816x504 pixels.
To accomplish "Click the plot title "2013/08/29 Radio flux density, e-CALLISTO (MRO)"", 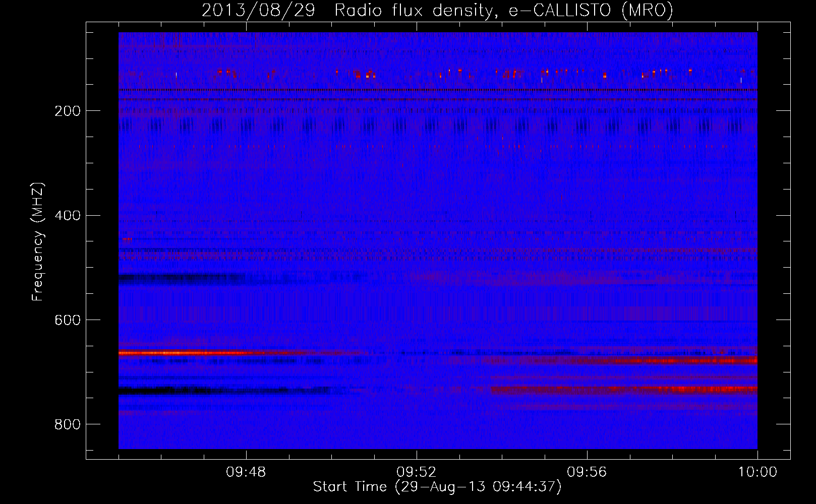I will tap(437, 10).
